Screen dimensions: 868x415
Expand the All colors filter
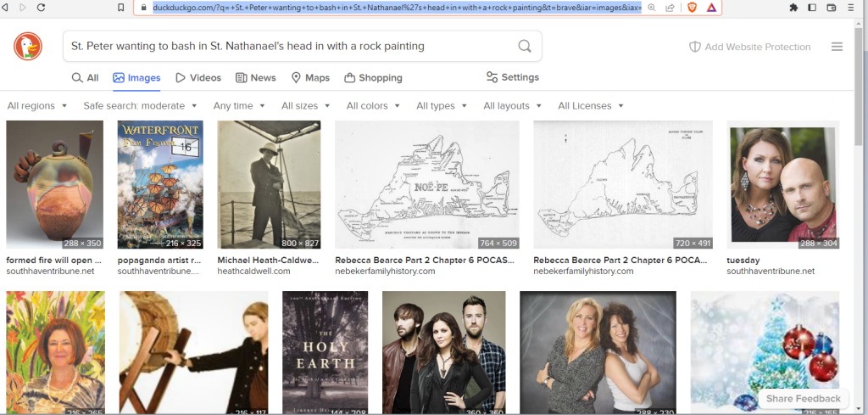373,106
